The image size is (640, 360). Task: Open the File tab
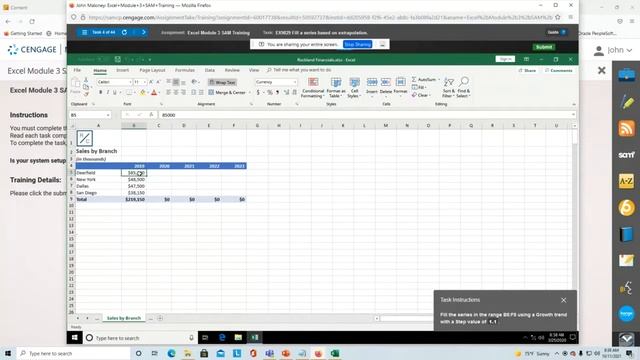pos(77,70)
